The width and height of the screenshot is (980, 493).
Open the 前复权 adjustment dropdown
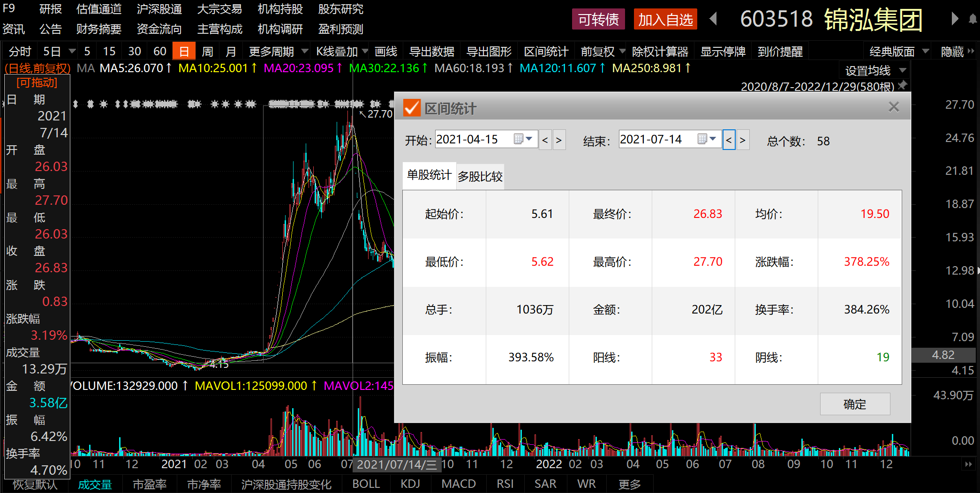pyautogui.click(x=603, y=51)
